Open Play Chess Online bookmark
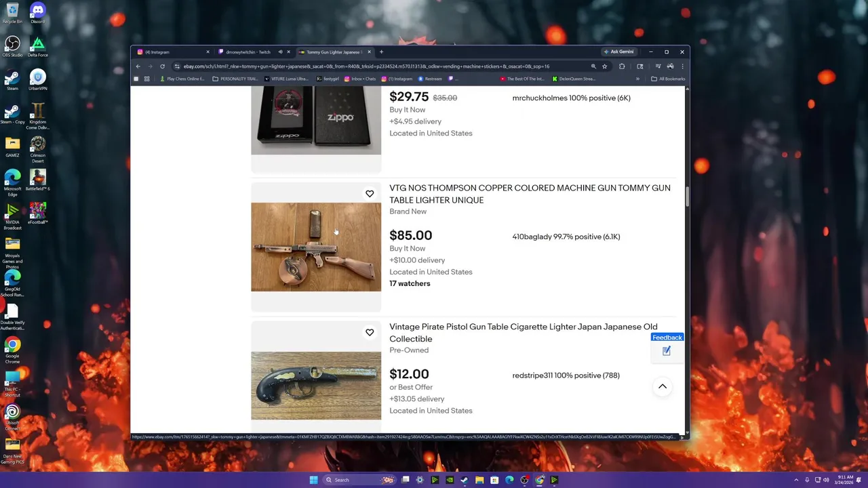This screenshot has width=868, height=488. [182, 79]
